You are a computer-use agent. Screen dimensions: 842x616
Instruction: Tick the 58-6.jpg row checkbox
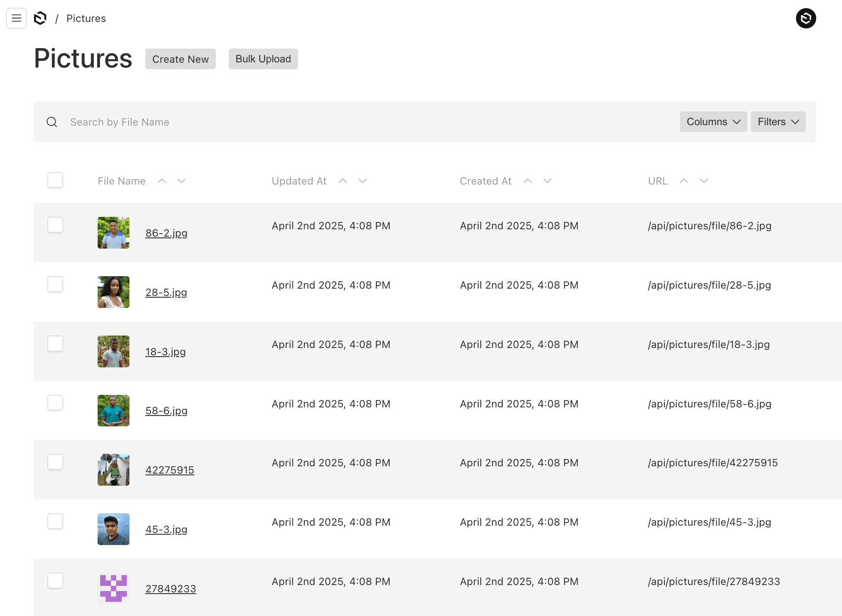55,403
